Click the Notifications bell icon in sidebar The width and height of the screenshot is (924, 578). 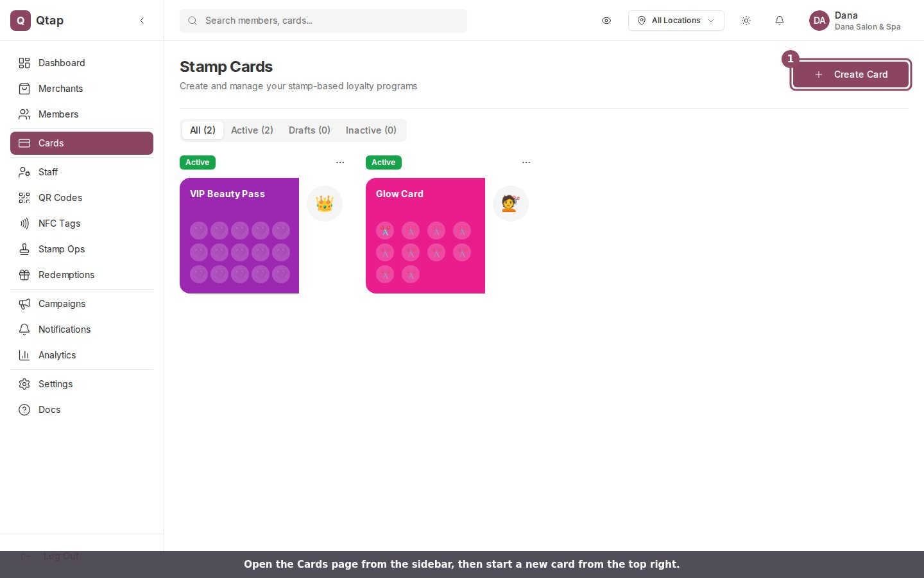point(24,329)
